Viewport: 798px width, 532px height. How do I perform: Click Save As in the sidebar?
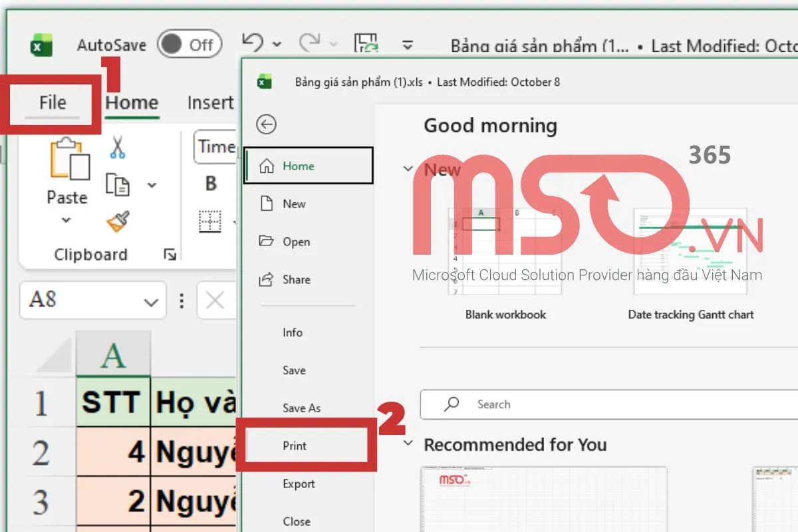coord(301,408)
